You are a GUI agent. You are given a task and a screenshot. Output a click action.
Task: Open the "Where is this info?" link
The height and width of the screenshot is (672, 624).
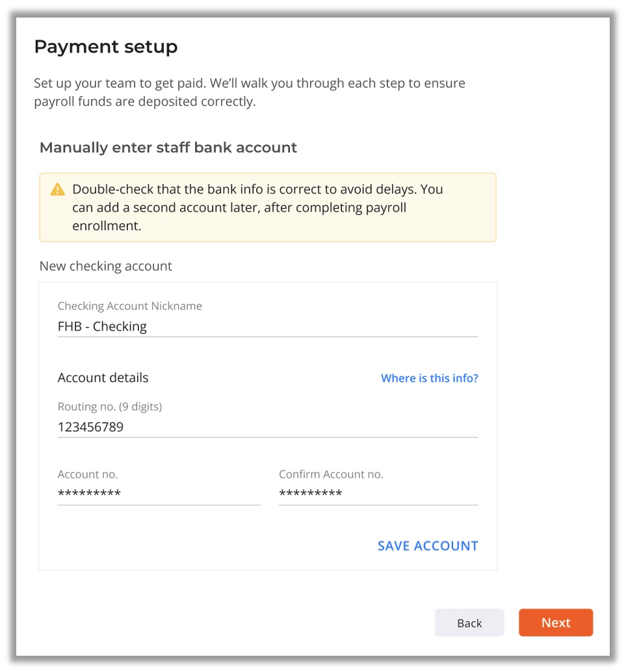tap(429, 378)
